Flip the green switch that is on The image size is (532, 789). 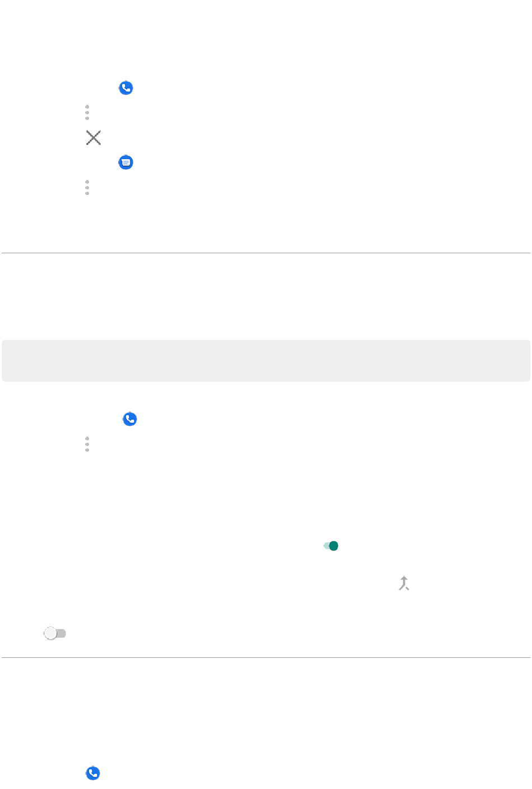click(331, 546)
